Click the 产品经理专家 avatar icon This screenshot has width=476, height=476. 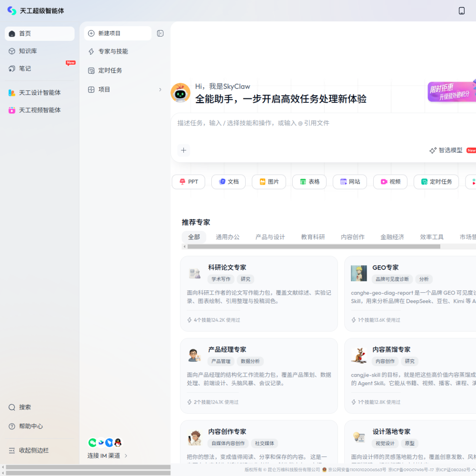click(x=195, y=355)
